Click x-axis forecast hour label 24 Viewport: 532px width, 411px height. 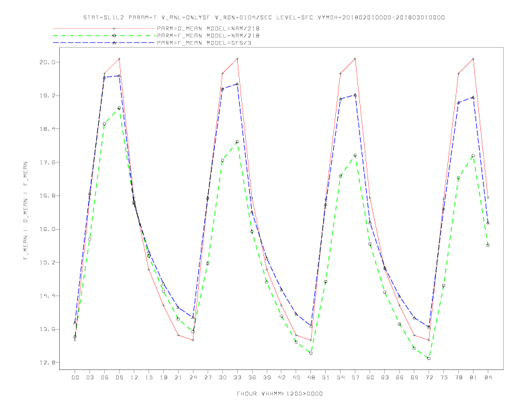tap(193, 377)
